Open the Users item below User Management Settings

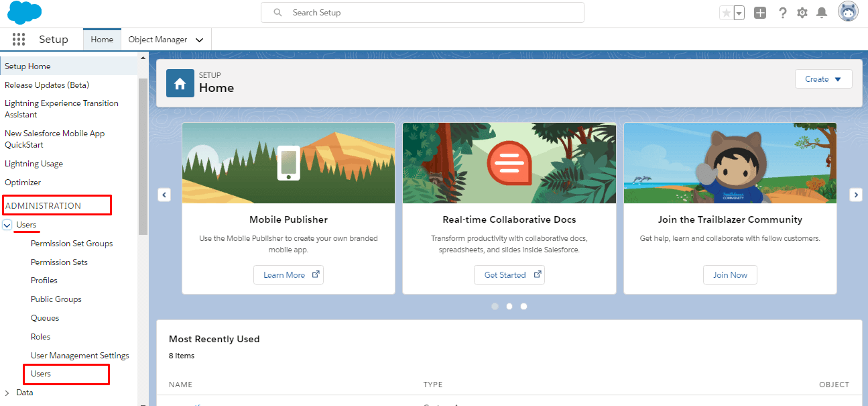41,374
